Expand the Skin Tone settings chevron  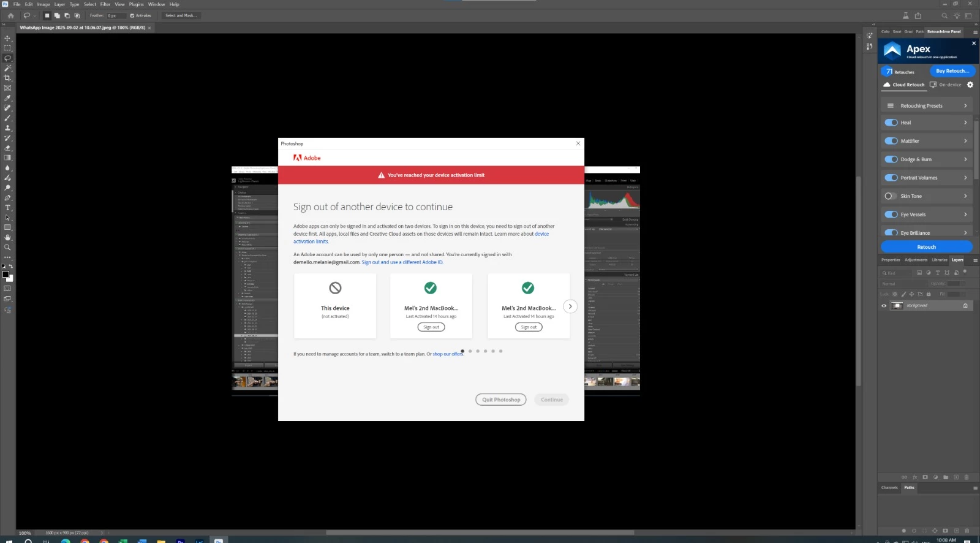965,196
